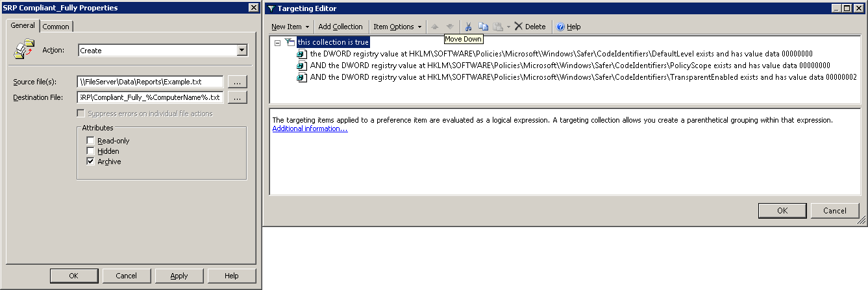Click the Add Collection button

click(340, 27)
